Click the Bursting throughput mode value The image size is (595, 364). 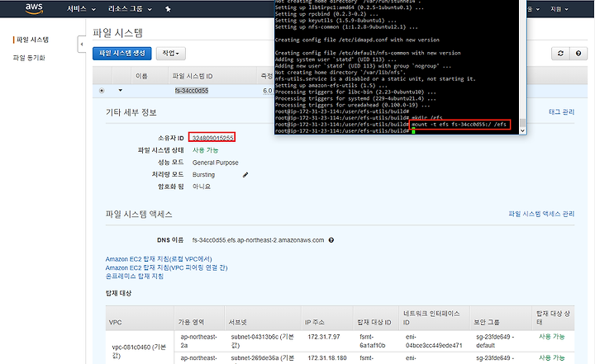[x=203, y=174]
